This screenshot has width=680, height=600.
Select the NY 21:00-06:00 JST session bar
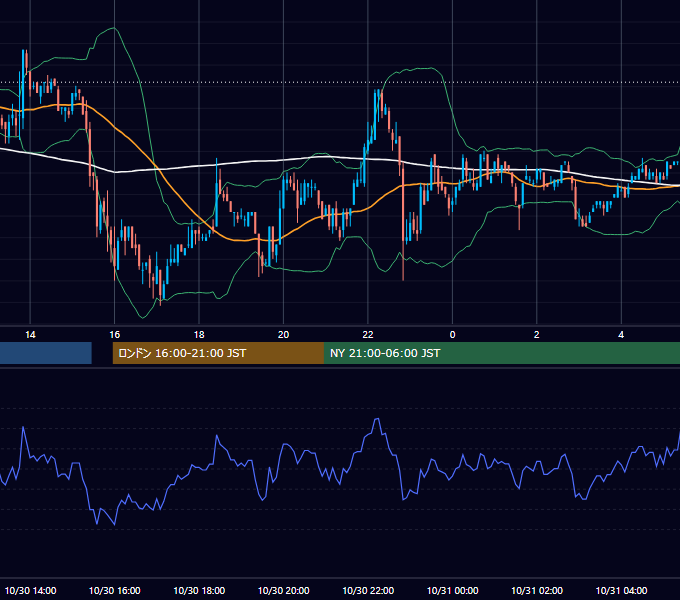[x=502, y=353]
